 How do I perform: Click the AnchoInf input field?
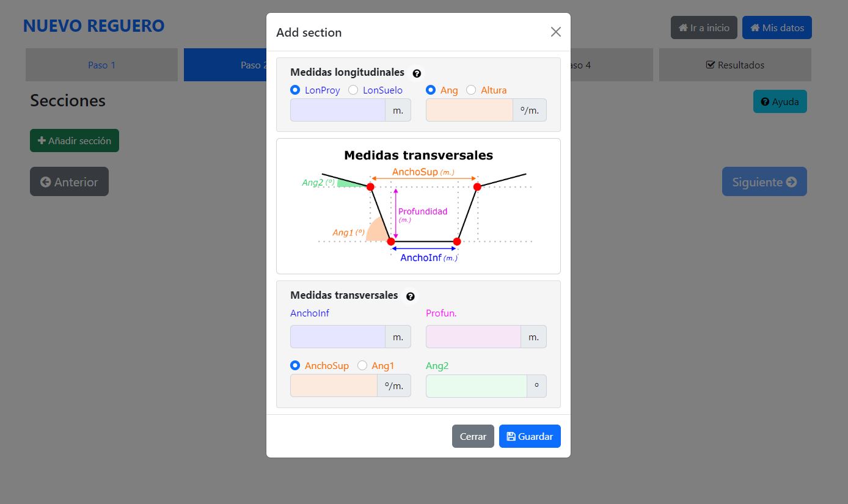(x=338, y=337)
